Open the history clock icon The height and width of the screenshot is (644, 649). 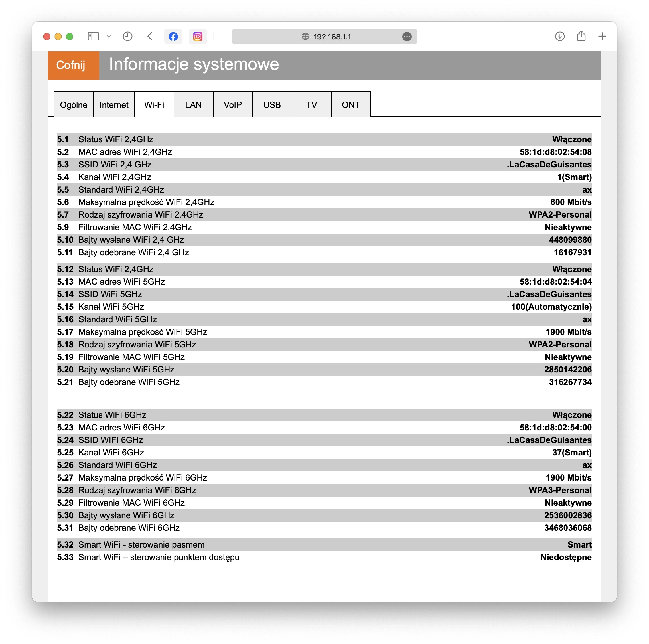click(x=128, y=36)
